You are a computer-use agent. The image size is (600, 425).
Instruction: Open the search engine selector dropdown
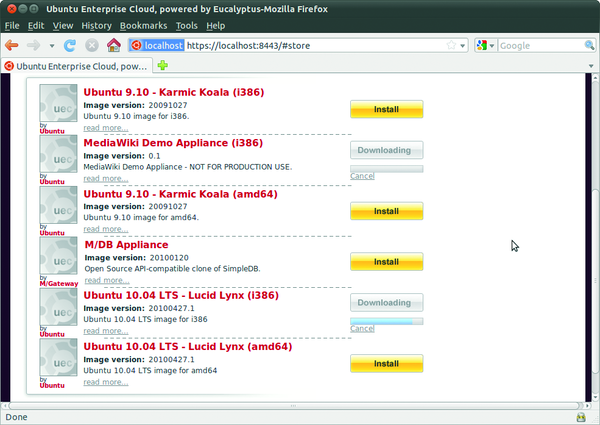pos(486,46)
